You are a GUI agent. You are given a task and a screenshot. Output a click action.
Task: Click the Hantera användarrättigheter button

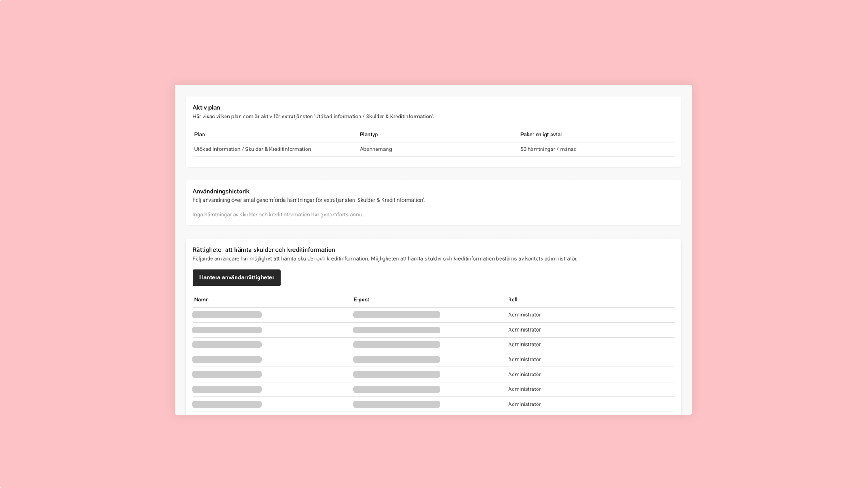click(x=236, y=277)
